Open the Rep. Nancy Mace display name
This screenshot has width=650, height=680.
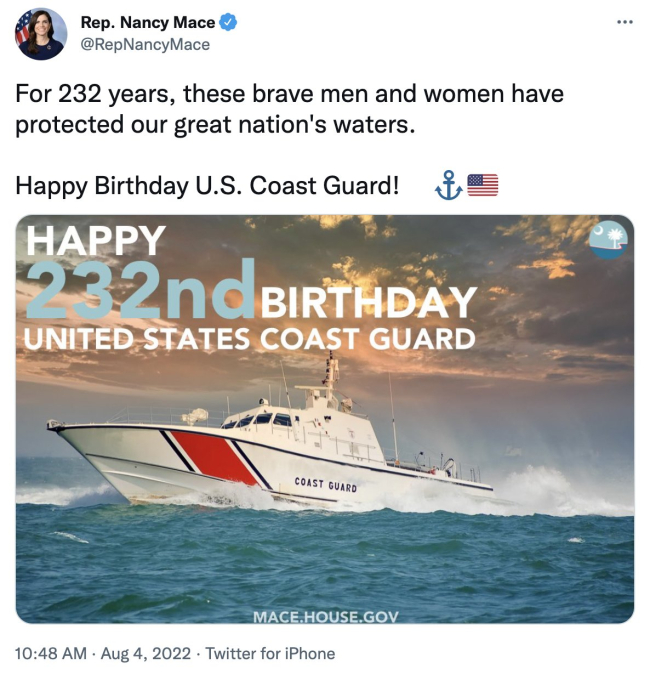pos(146,23)
